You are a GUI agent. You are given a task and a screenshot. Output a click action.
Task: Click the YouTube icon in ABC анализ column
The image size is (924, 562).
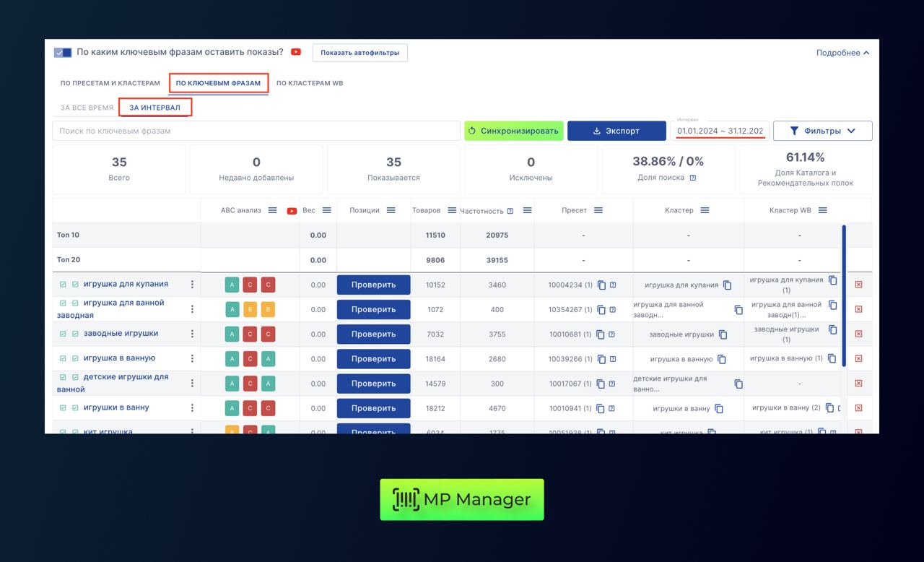pyautogui.click(x=292, y=211)
